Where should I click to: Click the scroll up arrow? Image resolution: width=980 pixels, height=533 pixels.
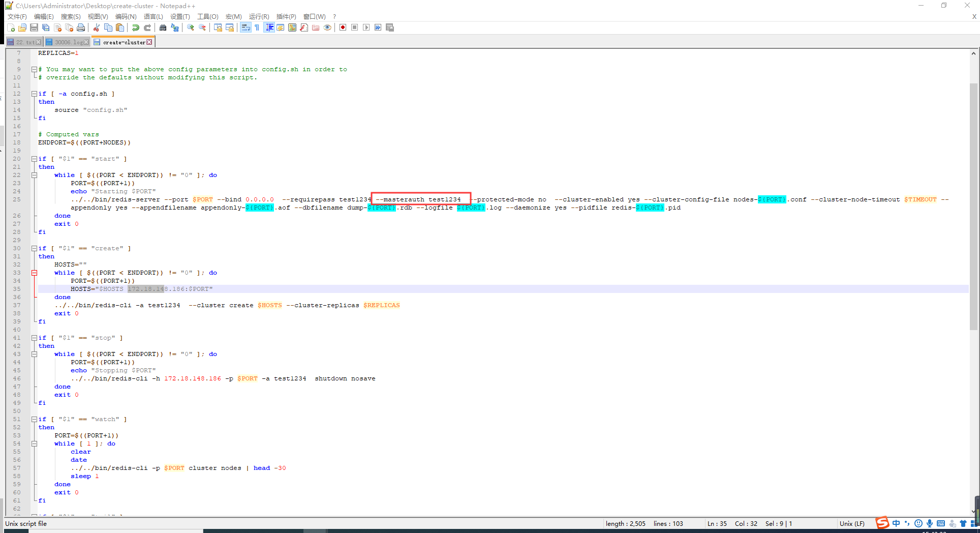pyautogui.click(x=973, y=53)
